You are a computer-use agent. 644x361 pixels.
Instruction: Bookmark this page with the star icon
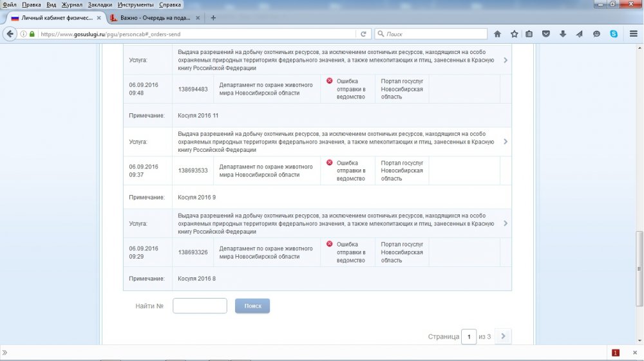point(514,34)
